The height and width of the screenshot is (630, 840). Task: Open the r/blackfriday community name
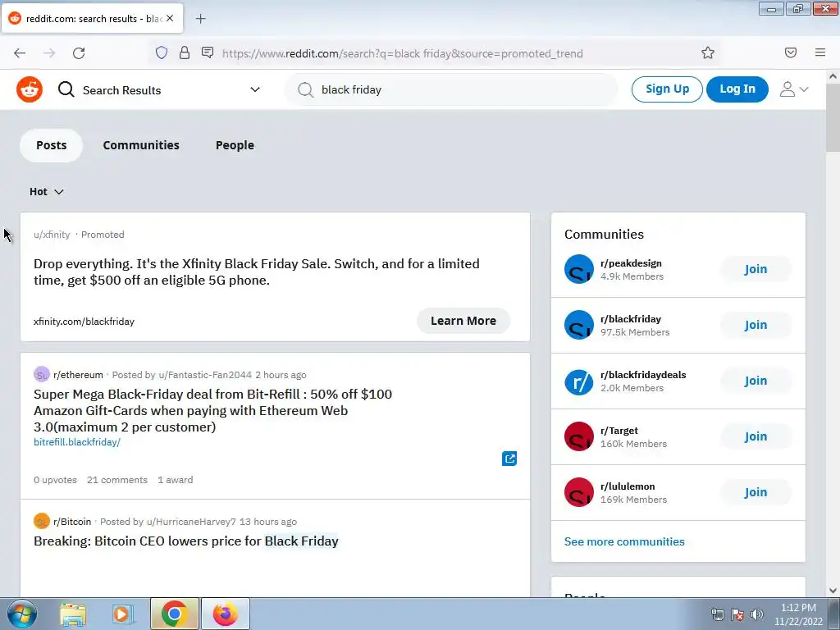631,319
